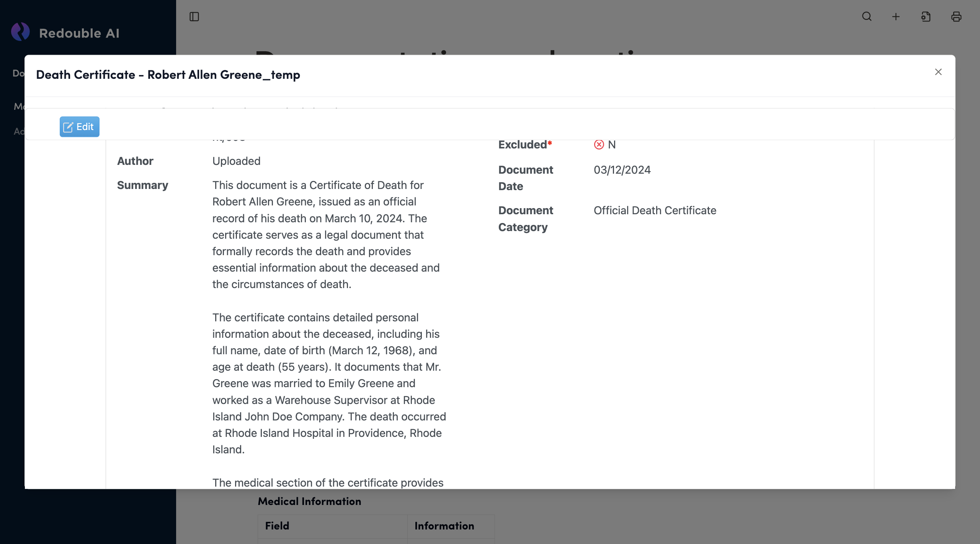Click the document export icon
Screen dimensions: 980x544
(926, 16)
